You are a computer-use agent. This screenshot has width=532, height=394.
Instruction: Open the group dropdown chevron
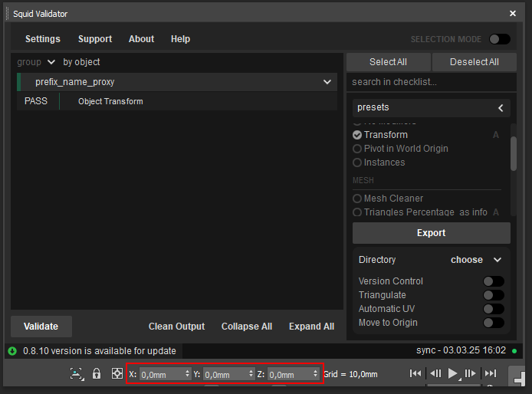(51, 62)
